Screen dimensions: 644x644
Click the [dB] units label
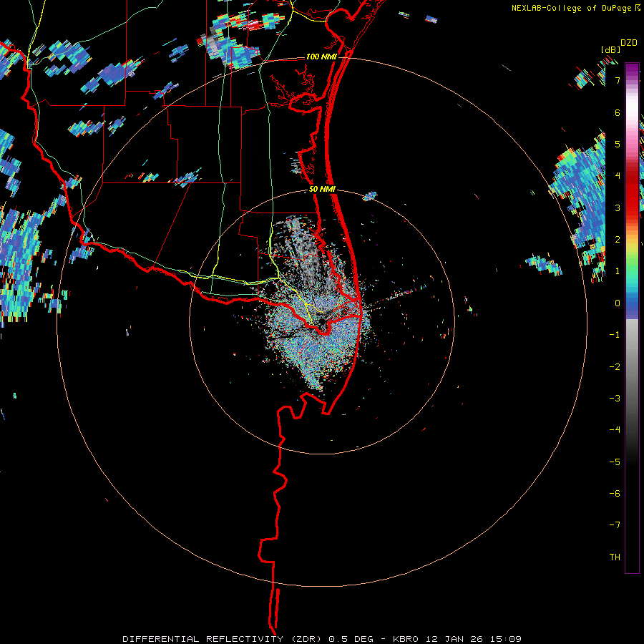click(x=610, y=49)
